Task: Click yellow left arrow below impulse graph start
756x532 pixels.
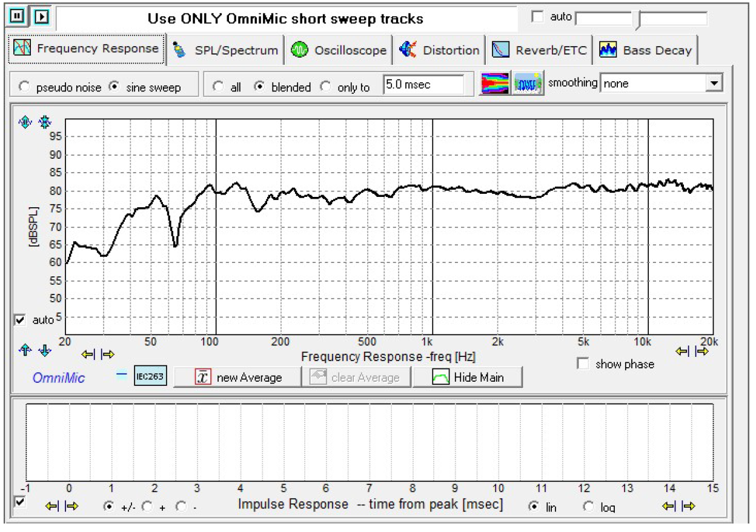Action: pos(53,507)
